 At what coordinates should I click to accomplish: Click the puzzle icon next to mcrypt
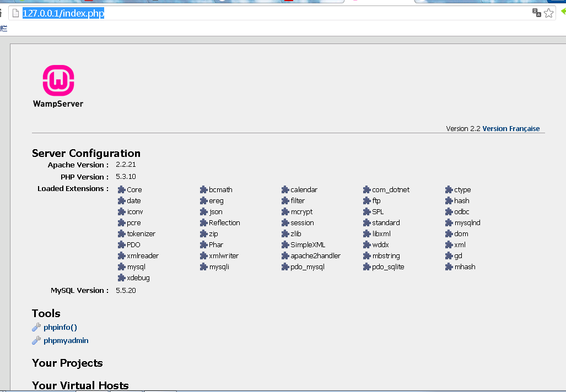[x=285, y=211]
